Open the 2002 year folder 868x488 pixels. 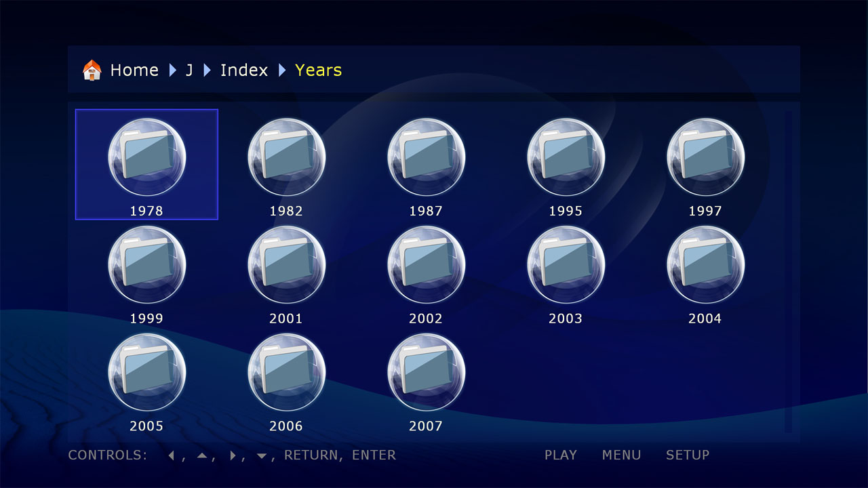pyautogui.click(x=426, y=265)
